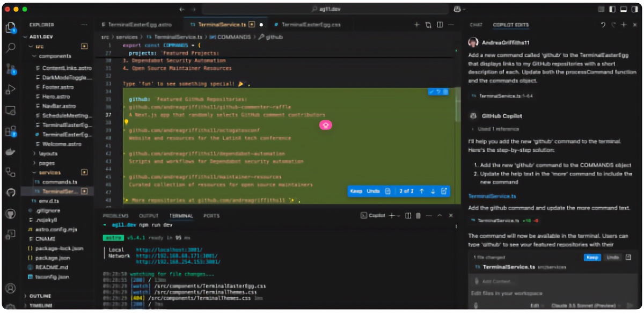The width and height of the screenshot is (644, 314).
Task: Open the TerminalService.ts link in chat
Action: coord(492,196)
